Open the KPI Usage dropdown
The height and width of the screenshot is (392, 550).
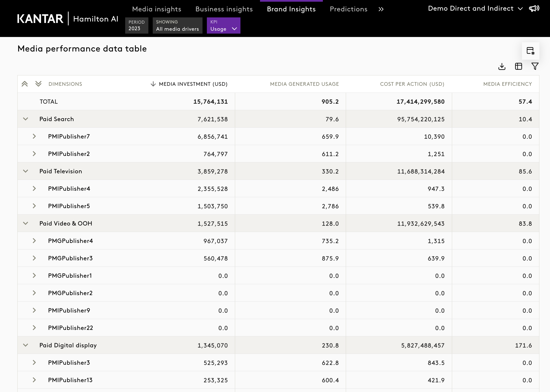coord(224,26)
